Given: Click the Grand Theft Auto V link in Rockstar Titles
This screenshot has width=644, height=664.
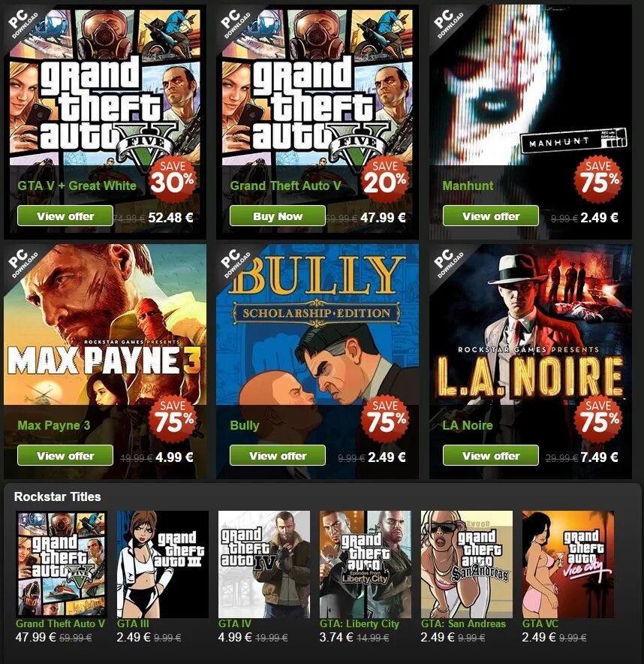Looking at the screenshot, I should tap(60, 623).
